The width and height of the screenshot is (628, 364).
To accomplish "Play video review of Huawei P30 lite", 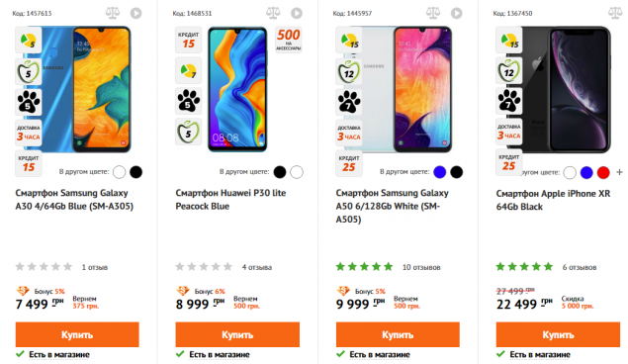I will pos(297,13).
